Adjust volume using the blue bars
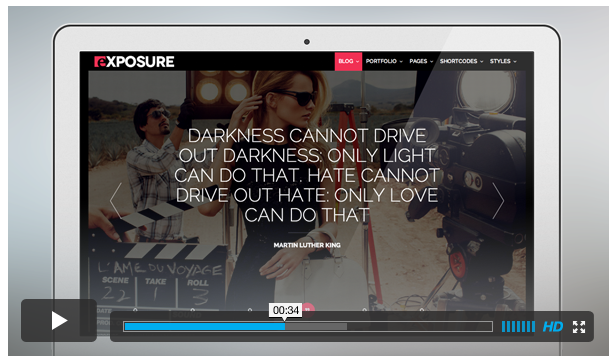616x363 pixels. click(x=518, y=327)
